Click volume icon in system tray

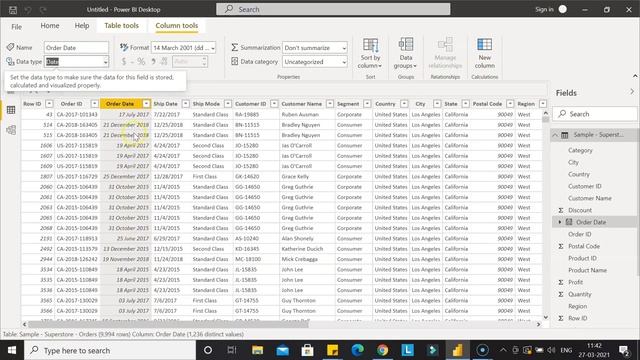click(x=551, y=350)
